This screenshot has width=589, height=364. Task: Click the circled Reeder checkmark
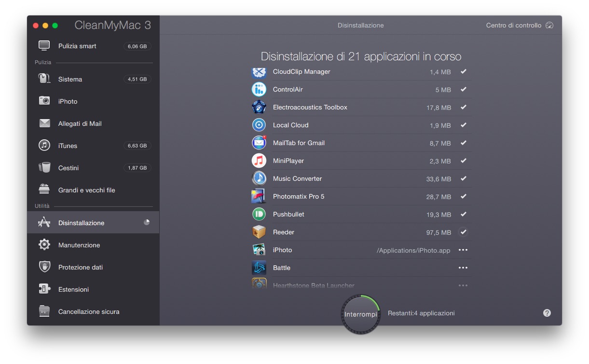pos(463,232)
